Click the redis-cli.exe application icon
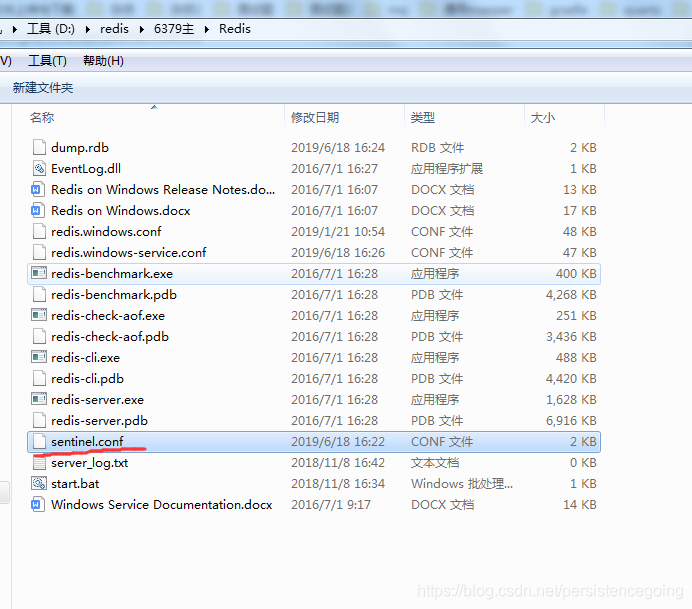The width and height of the screenshot is (692, 609). [x=39, y=357]
